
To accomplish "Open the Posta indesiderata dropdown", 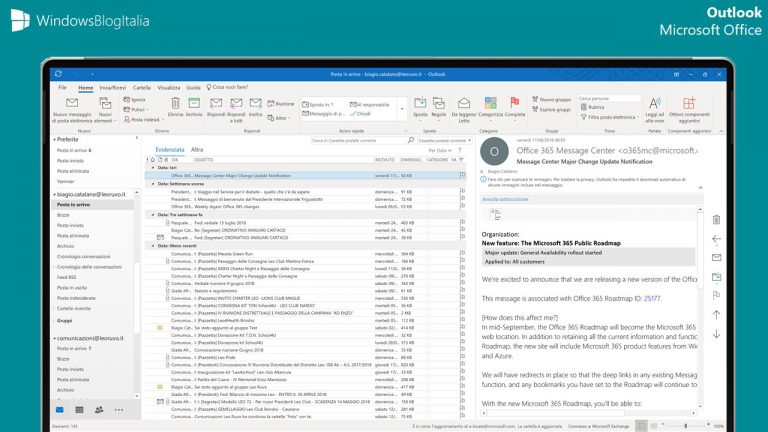I will [143, 120].
